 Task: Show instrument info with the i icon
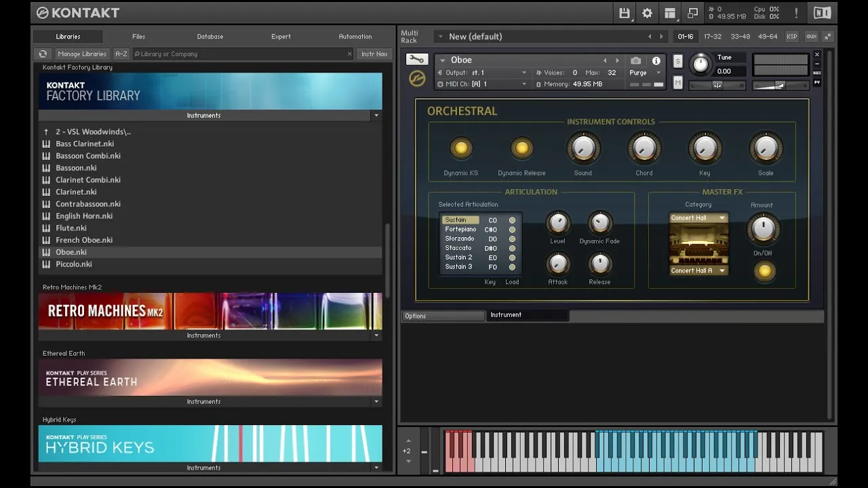pos(656,60)
